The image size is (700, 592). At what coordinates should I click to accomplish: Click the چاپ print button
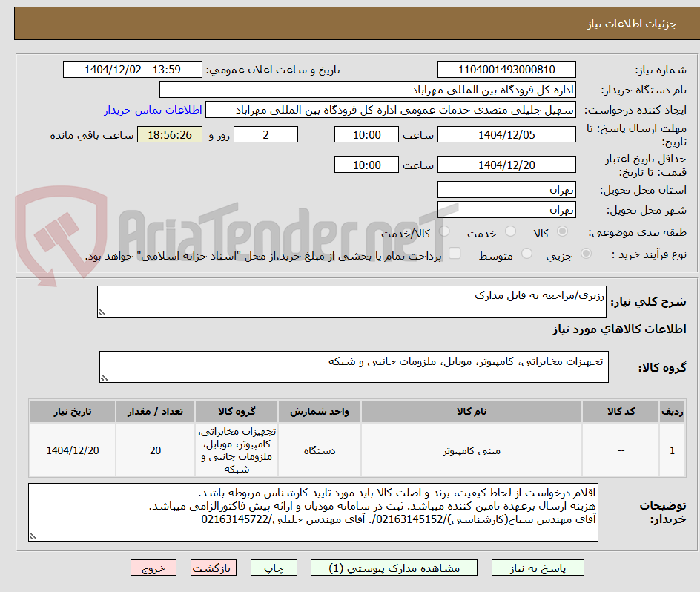pos(274,568)
